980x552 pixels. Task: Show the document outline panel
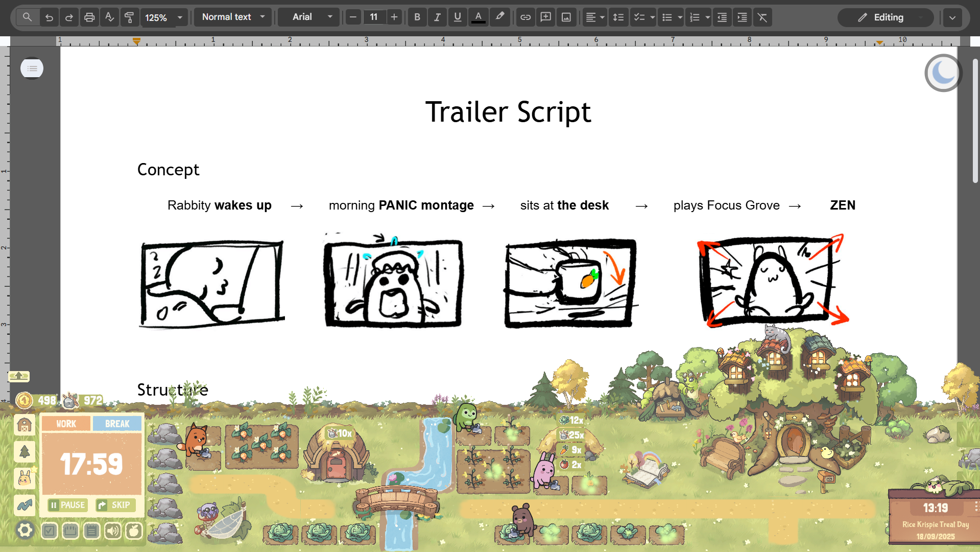coord(32,68)
